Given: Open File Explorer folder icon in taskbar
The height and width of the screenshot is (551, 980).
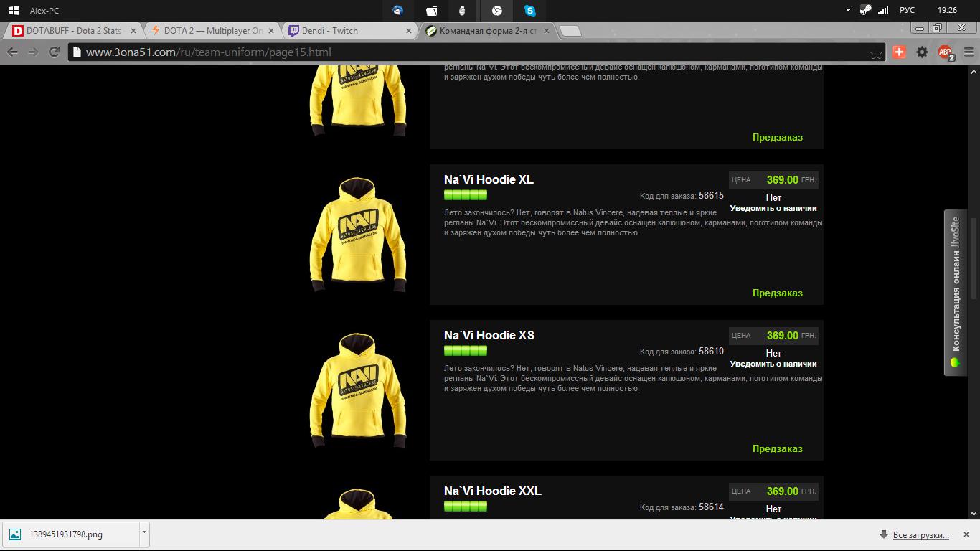Looking at the screenshot, I should point(431,11).
